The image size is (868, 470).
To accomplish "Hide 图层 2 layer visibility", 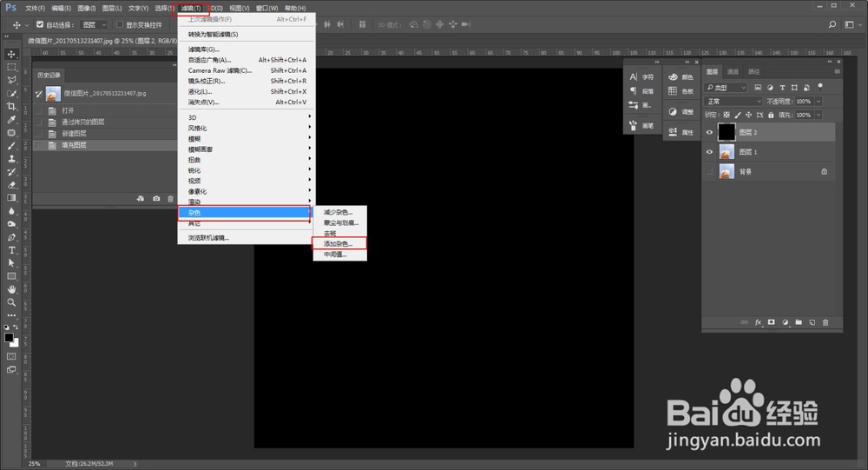I will click(x=709, y=132).
